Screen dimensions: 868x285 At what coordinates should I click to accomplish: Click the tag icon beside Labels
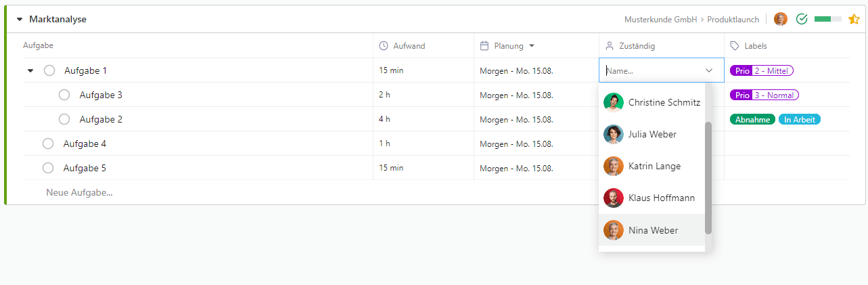click(x=735, y=46)
